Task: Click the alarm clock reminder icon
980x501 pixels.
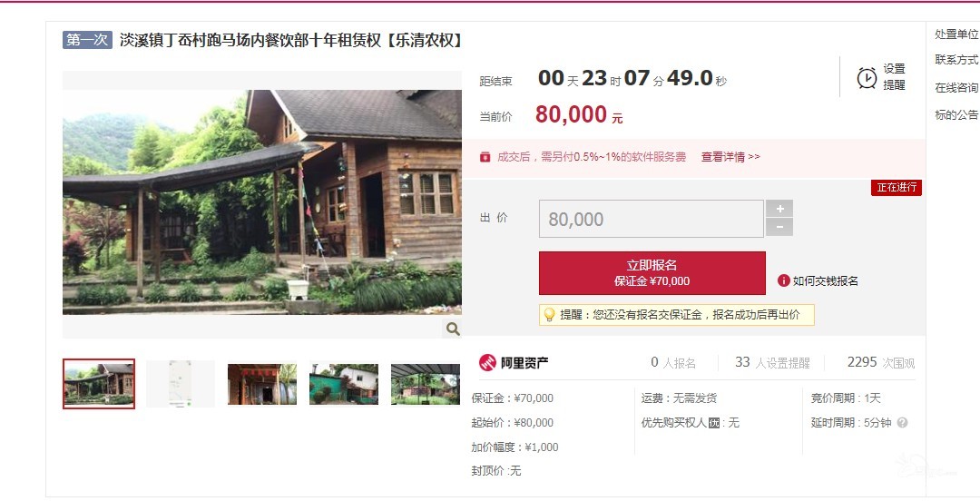Action: [867, 78]
